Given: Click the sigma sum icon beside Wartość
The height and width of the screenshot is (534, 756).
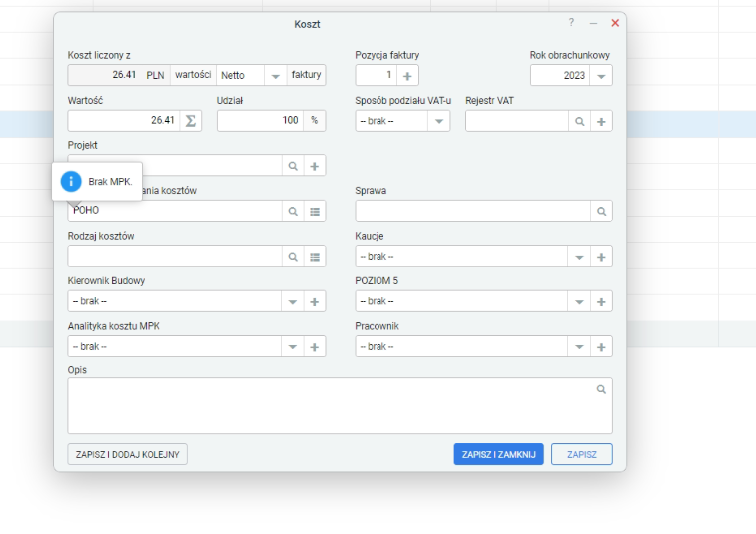Looking at the screenshot, I should point(191,121).
